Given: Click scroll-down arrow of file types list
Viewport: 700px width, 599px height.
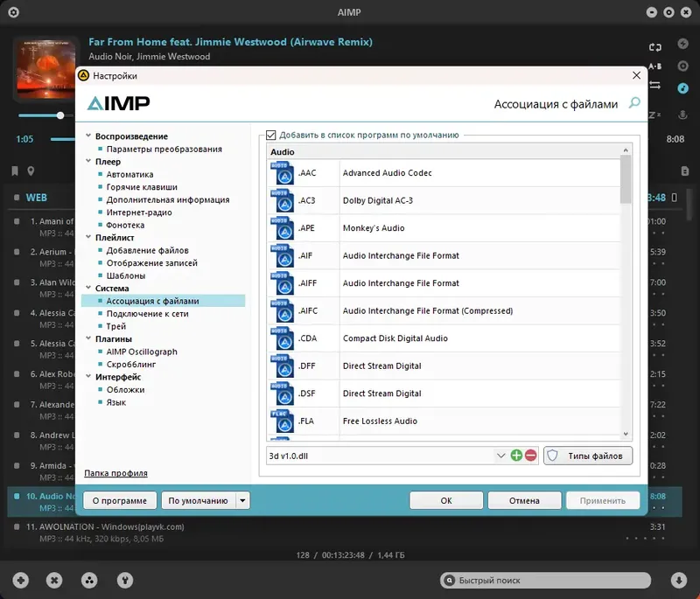Looking at the screenshot, I should [626, 434].
